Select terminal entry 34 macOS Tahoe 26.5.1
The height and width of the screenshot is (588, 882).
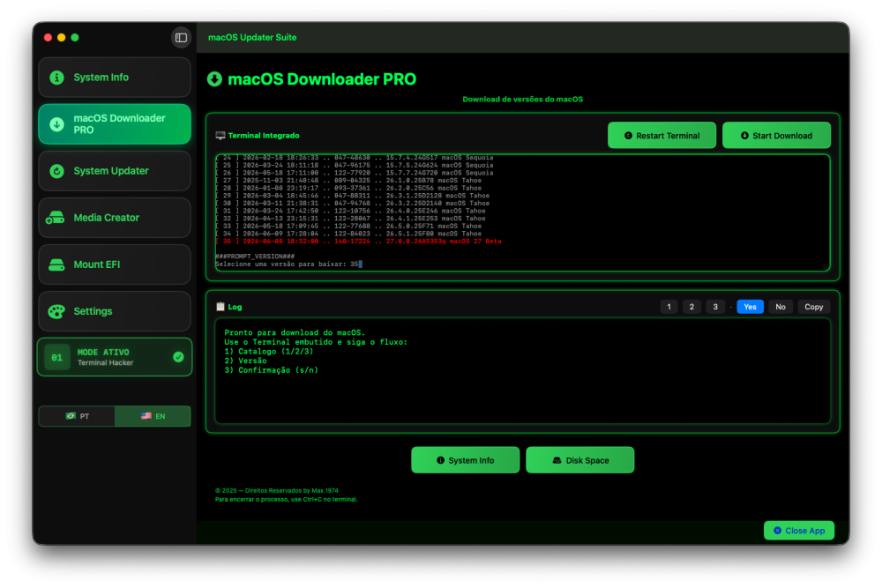click(x=348, y=234)
